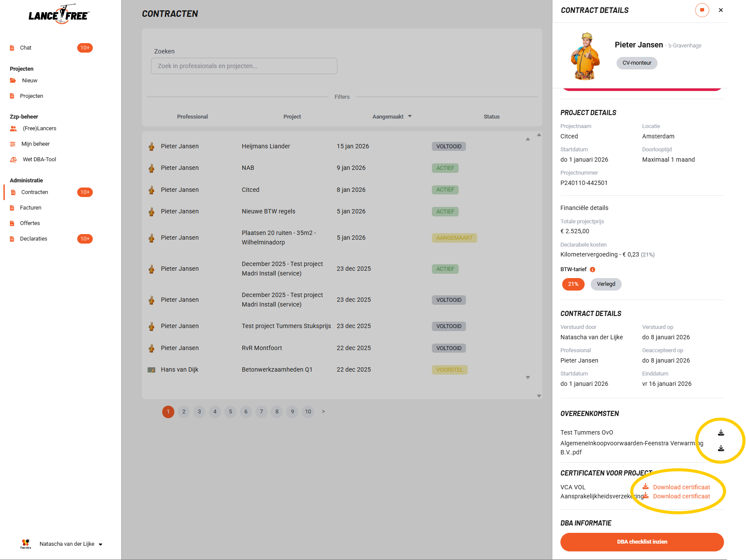Click the BTW-tarief info icon

click(x=592, y=269)
